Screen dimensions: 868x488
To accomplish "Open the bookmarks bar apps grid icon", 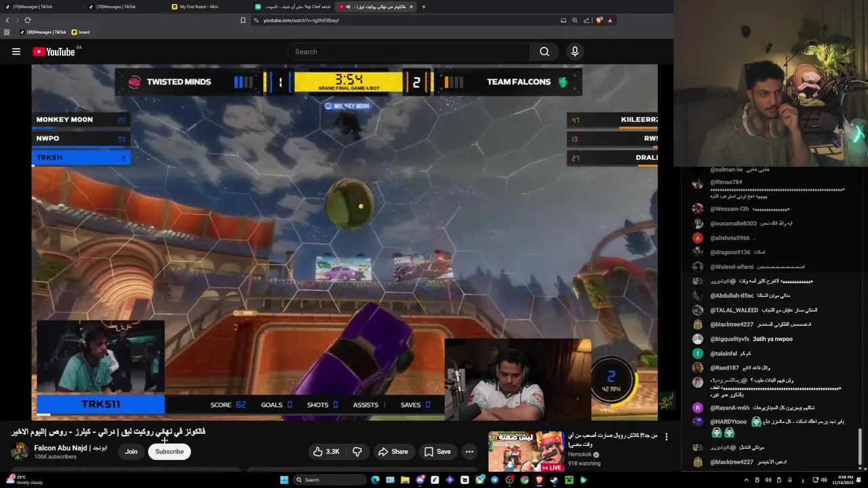I will tap(7, 32).
